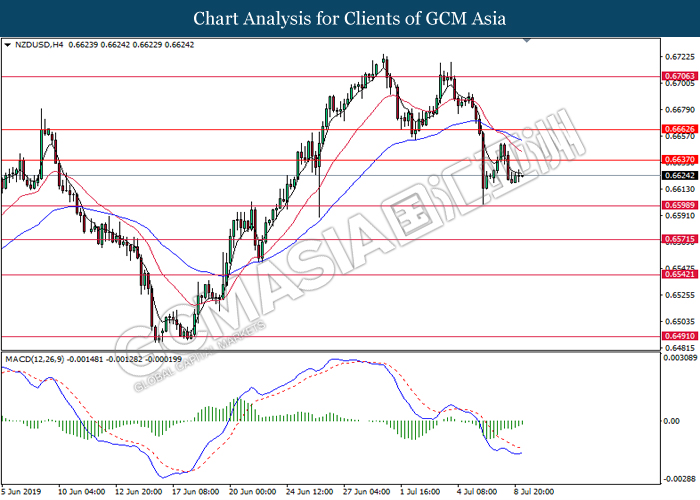The width and height of the screenshot is (700, 500).
Task: Click the 0.66626 level price tag
Action: point(679,129)
